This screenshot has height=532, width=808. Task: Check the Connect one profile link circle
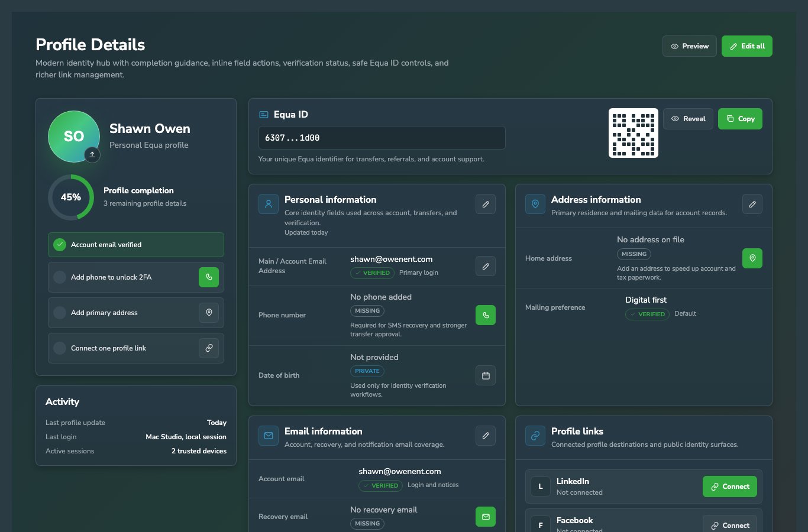point(60,348)
